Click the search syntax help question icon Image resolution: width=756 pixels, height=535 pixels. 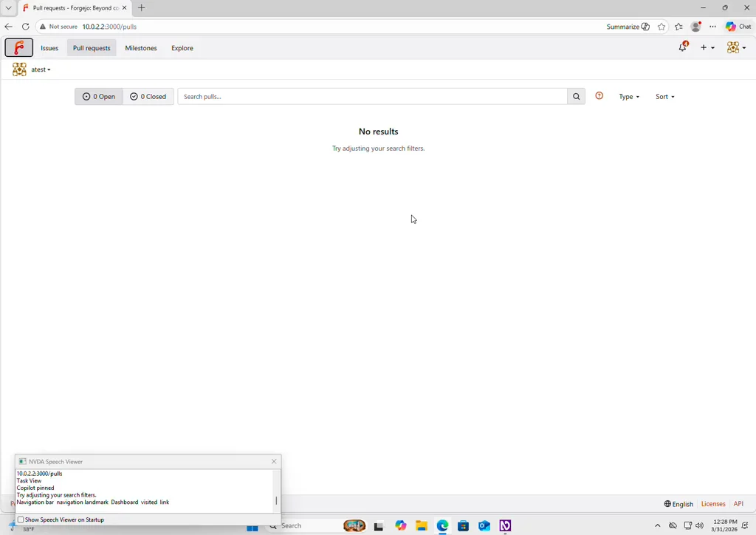click(599, 96)
